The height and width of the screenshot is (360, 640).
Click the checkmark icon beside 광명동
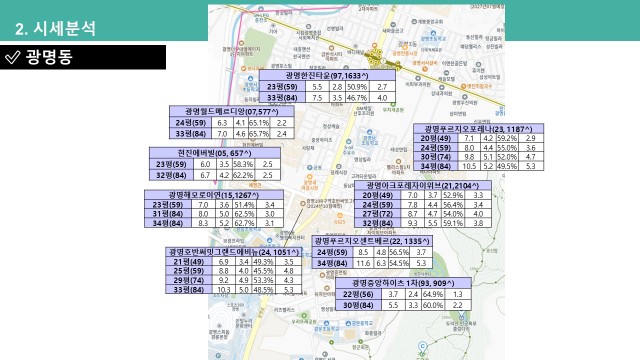[13, 57]
